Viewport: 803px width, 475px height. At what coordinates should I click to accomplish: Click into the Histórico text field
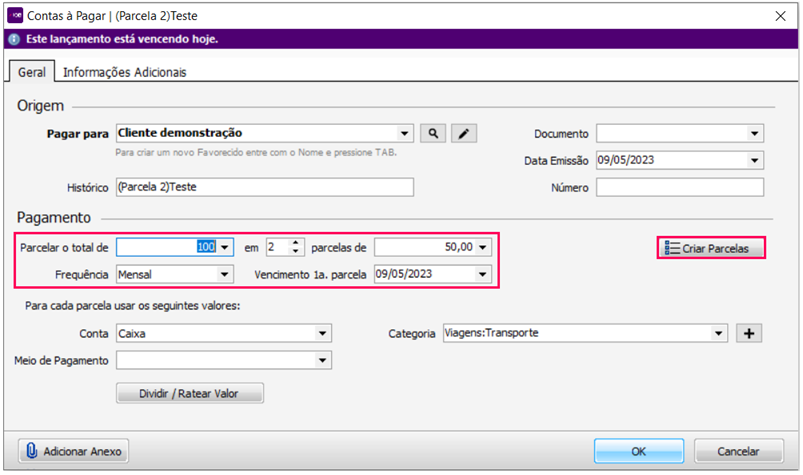coord(263,187)
